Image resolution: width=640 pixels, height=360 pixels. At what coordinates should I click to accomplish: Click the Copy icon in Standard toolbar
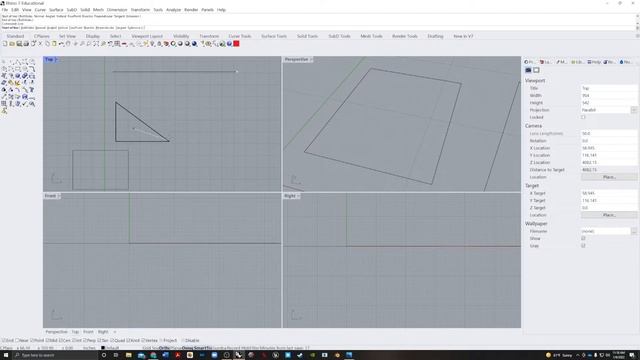coord(47,44)
